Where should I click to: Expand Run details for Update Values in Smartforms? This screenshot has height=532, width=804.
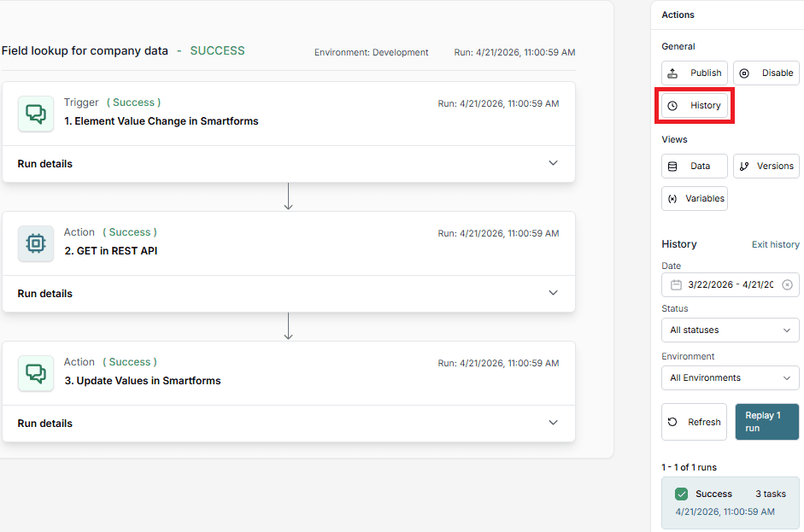pos(289,423)
